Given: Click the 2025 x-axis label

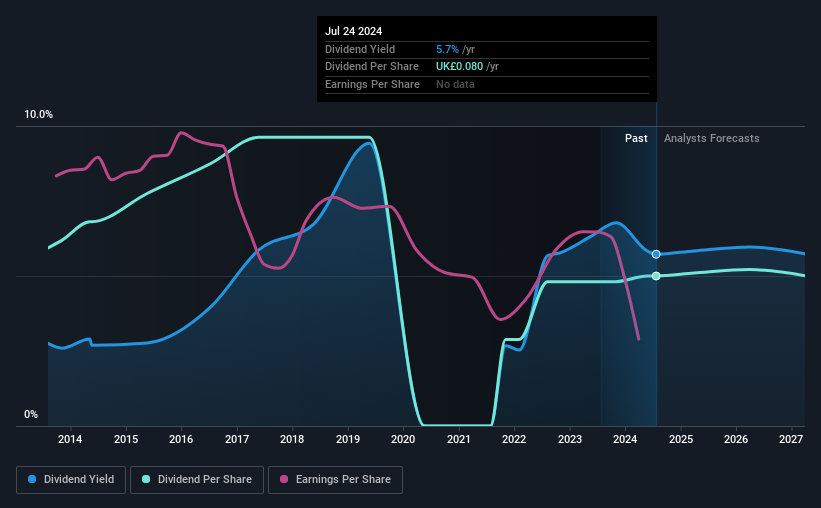Looking at the screenshot, I should (681, 439).
